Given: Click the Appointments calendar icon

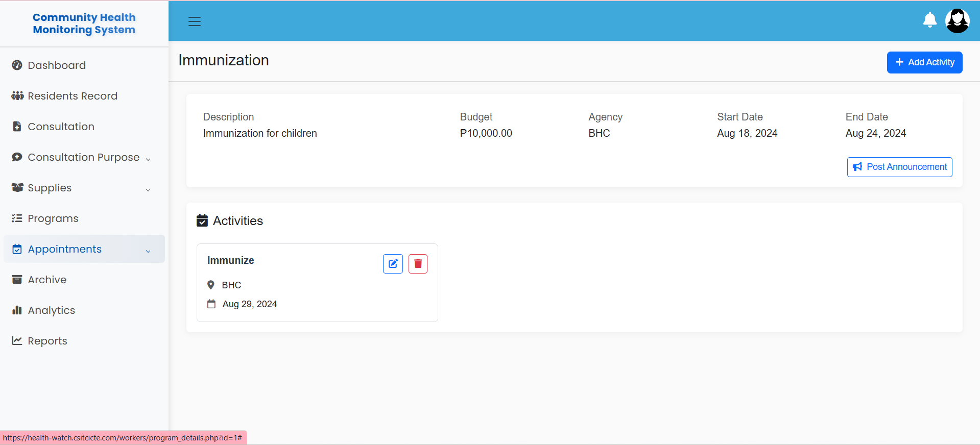Looking at the screenshot, I should point(17,249).
